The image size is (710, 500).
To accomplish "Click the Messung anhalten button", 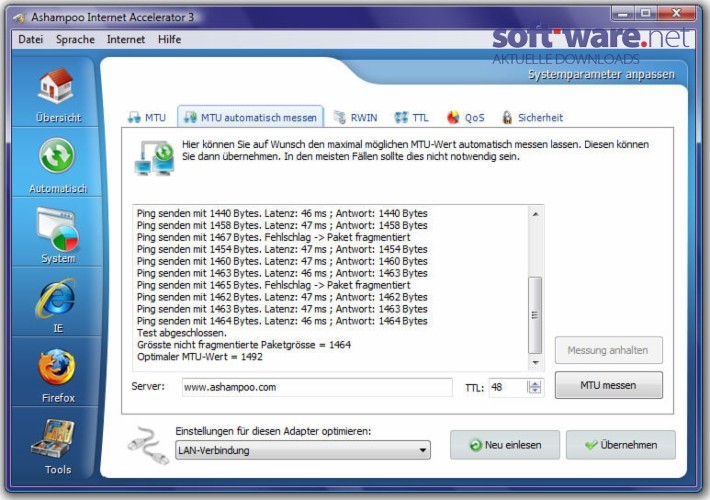I will 609,350.
